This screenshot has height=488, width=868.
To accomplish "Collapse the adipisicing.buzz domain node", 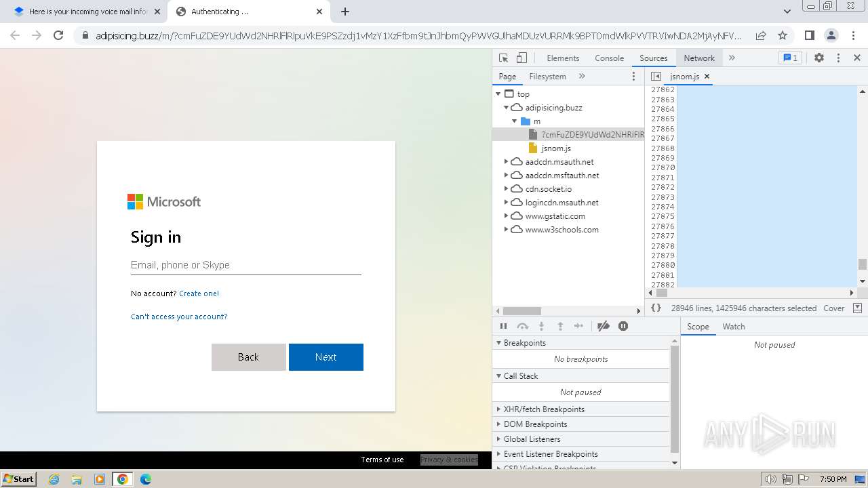I will 506,108.
